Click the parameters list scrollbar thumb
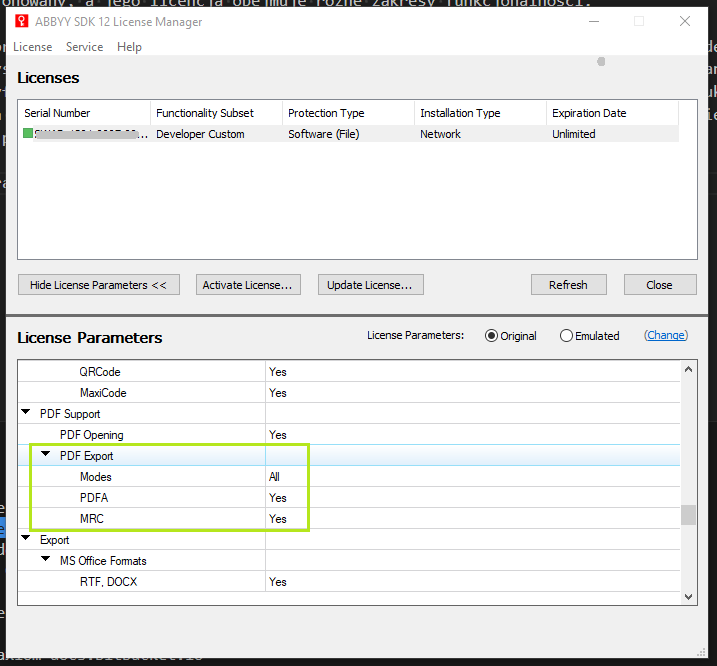 pyautogui.click(x=688, y=515)
